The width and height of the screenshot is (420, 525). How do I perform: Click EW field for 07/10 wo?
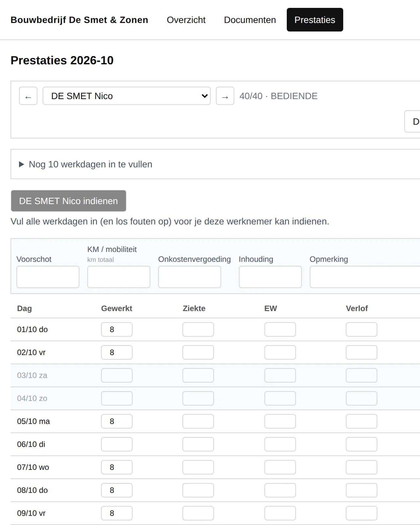click(x=280, y=467)
